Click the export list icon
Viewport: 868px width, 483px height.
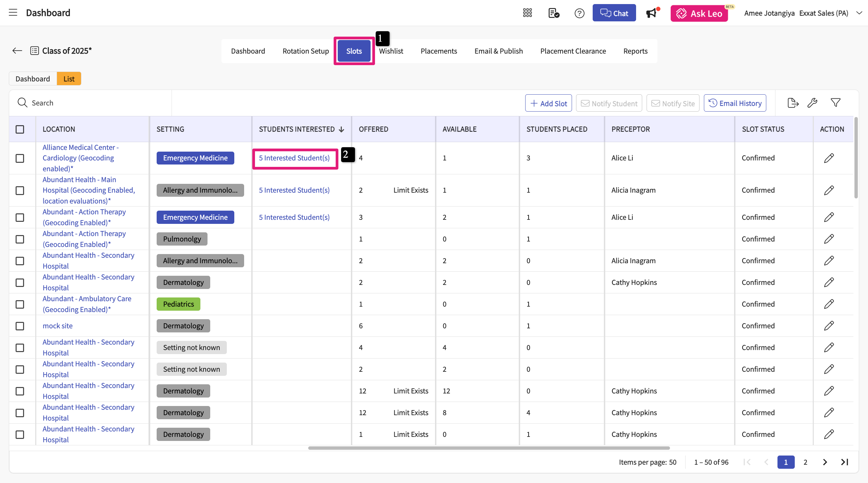[793, 103]
